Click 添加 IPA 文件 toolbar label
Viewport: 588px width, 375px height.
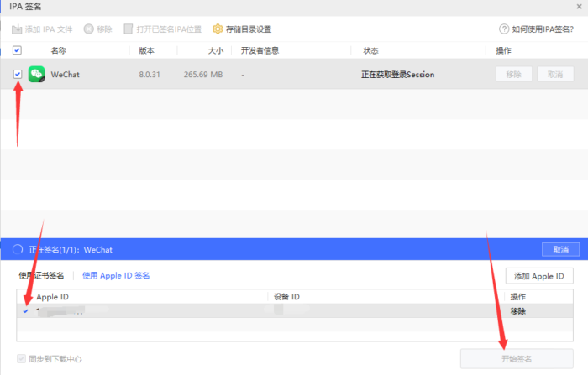[x=49, y=29]
